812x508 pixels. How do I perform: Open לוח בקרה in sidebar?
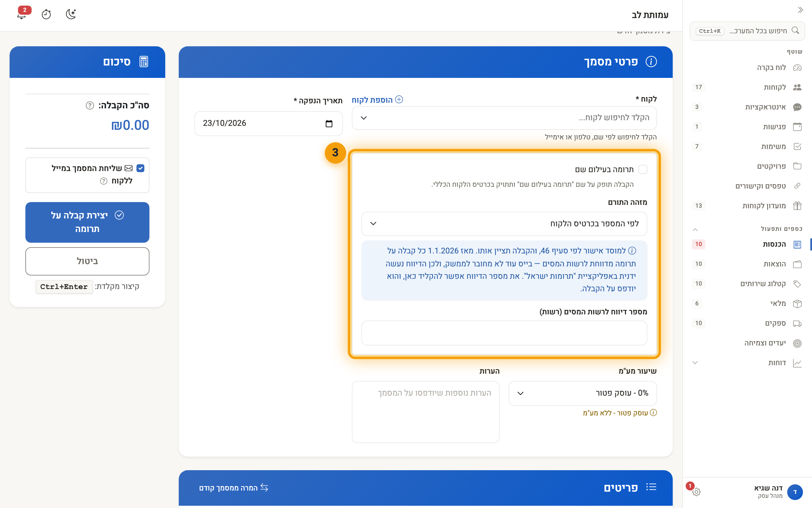[x=747, y=67]
